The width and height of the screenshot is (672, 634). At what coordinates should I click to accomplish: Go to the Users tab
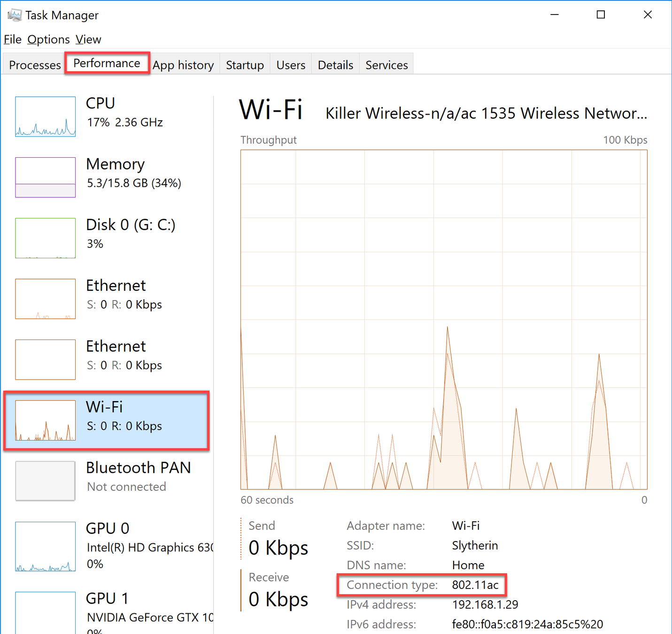(x=291, y=65)
